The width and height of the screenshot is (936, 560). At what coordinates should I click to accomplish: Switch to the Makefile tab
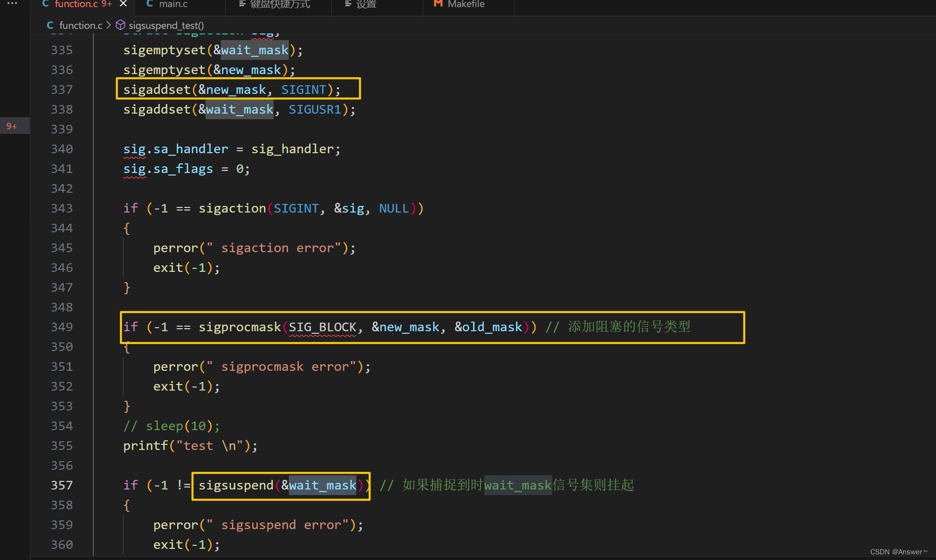point(466,4)
